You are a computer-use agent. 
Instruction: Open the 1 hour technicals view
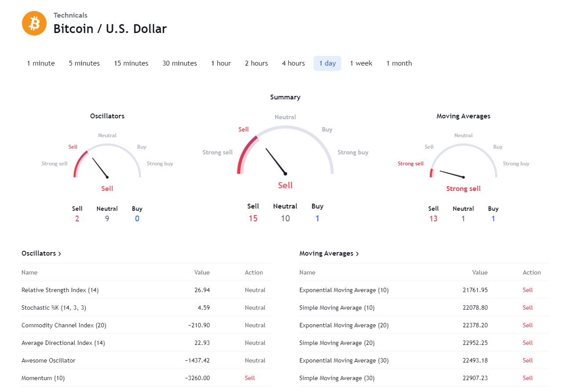tap(221, 63)
